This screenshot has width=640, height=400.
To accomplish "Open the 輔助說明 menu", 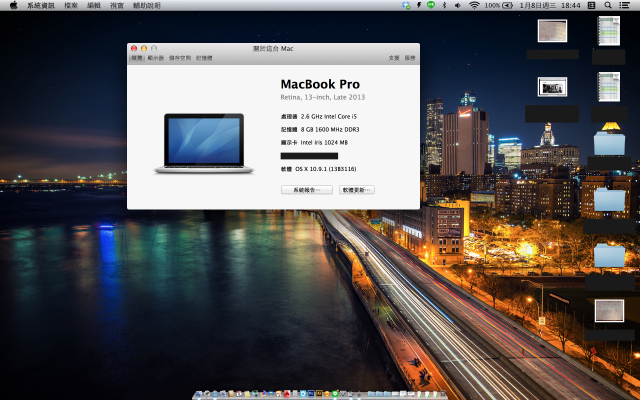I will tap(147, 5).
